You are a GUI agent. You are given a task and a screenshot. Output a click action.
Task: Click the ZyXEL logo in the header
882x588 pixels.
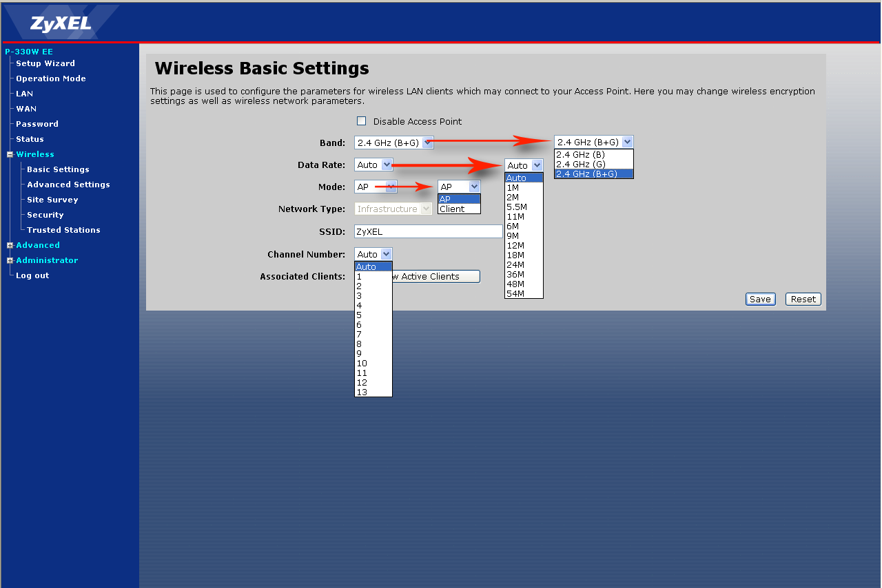point(61,23)
